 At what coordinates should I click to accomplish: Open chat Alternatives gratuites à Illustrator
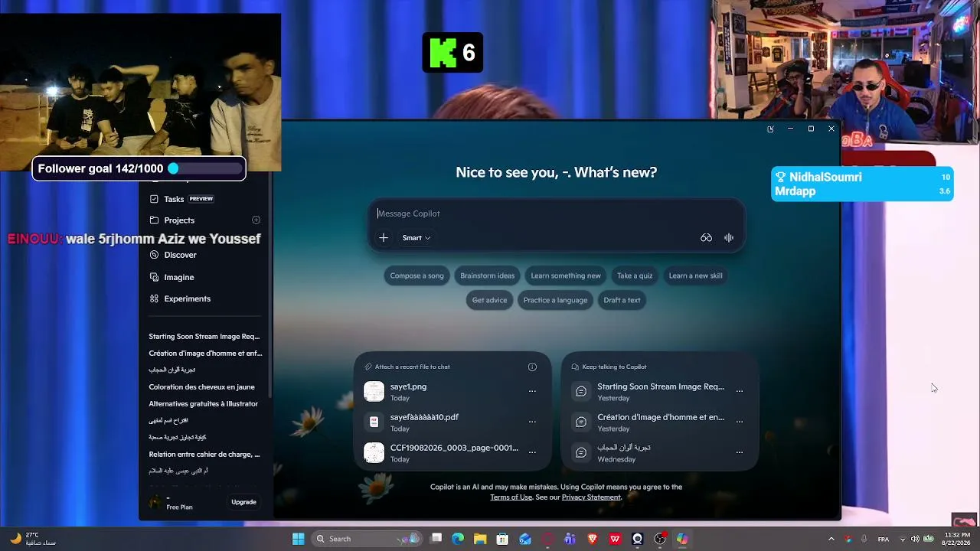pyautogui.click(x=204, y=403)
